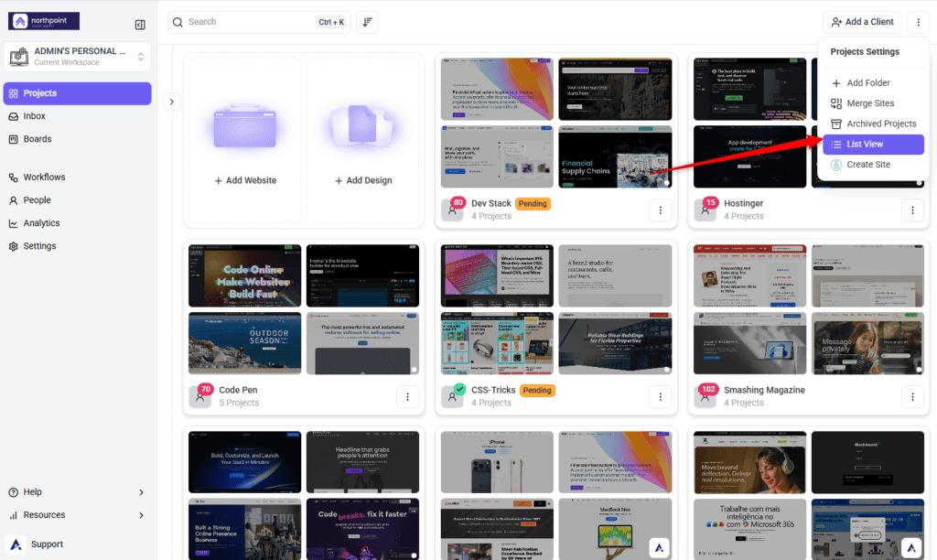Open Dev Stack folder title
Viewport: 937px width, 560px height.
click(x=490, y=203)
